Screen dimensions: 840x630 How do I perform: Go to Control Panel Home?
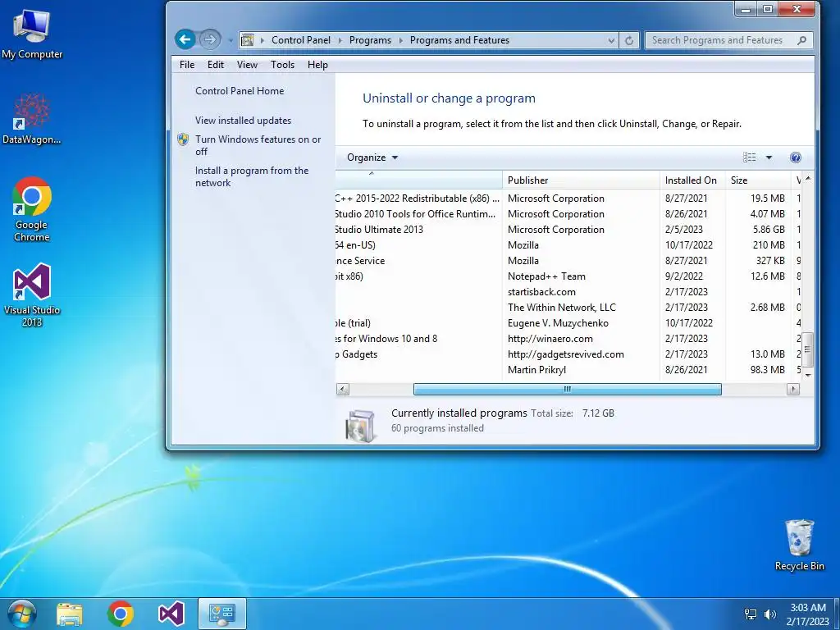(x=240, y=91)
